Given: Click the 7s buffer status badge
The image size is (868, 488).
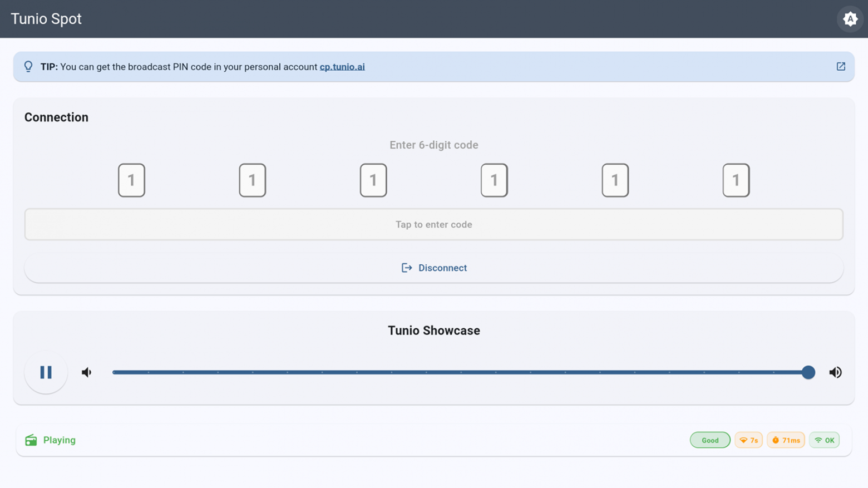Looking at the screenshot, I should click(x=749, y=440).
